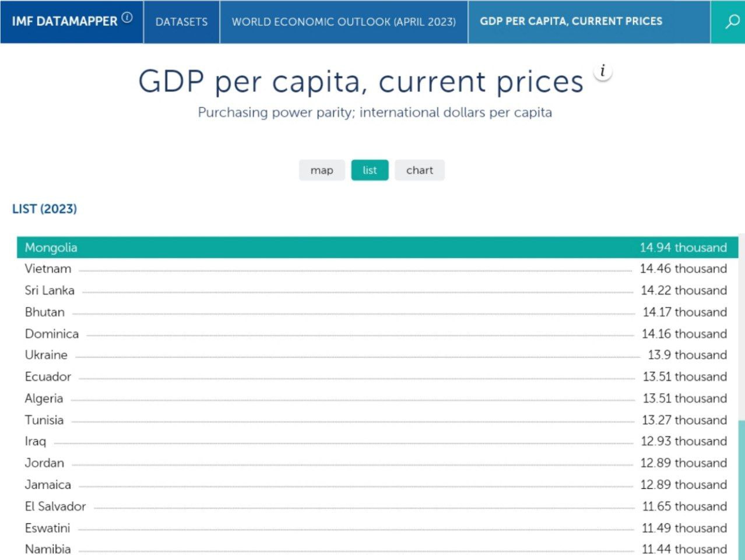The height and width of the screenshot is (560, 745).
Task: Click the LIST (2023) heading
Action: point(44,209)
